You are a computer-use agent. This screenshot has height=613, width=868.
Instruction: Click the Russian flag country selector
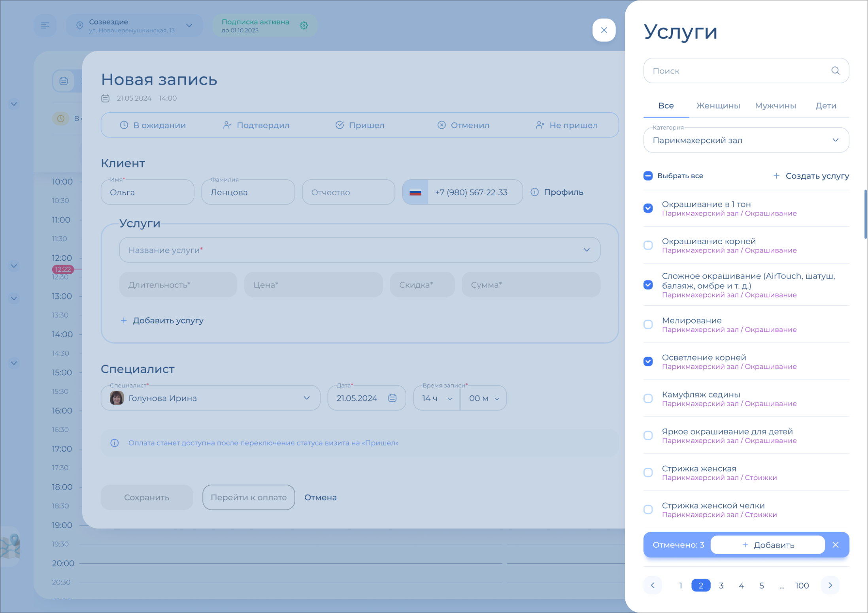click(415, 192)
